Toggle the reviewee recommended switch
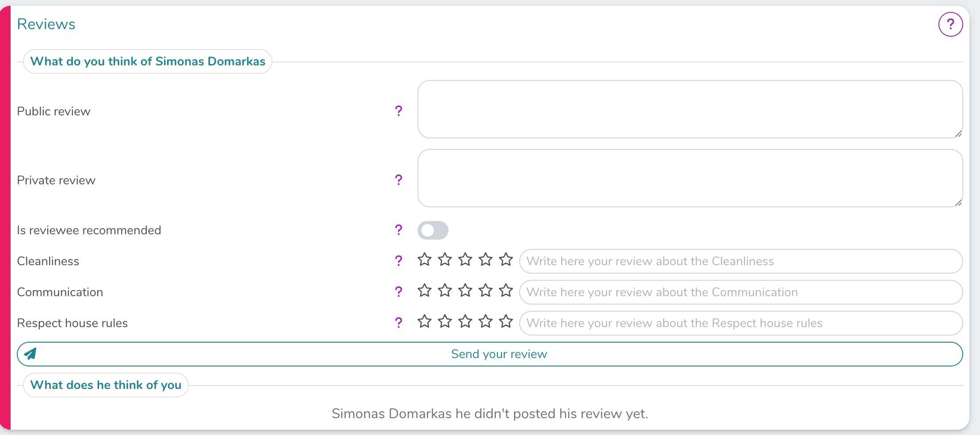The image size is (980, 435). [433, 230]
